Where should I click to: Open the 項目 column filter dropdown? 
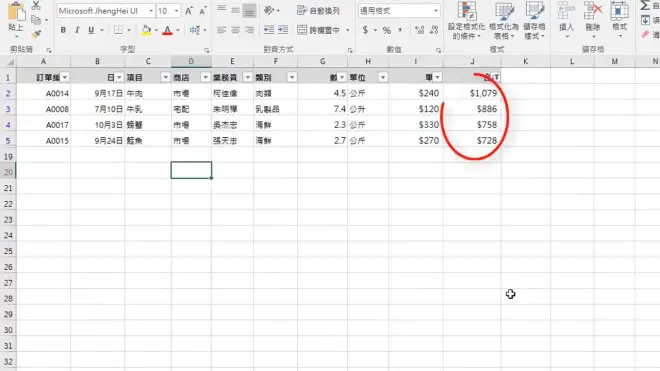pyautogui.click(x=165, y=77)
